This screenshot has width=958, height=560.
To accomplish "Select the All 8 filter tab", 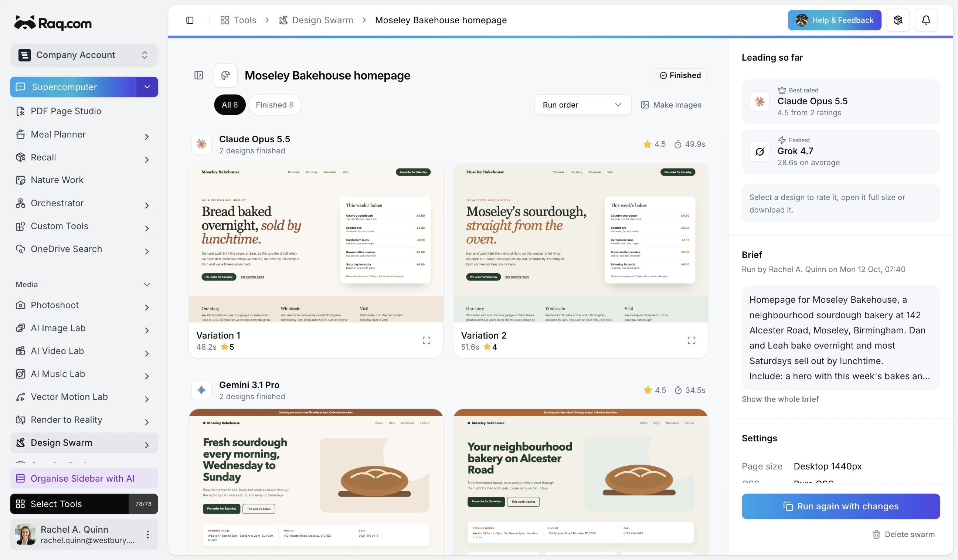I will pyautogui.click(x=230, y=105).
